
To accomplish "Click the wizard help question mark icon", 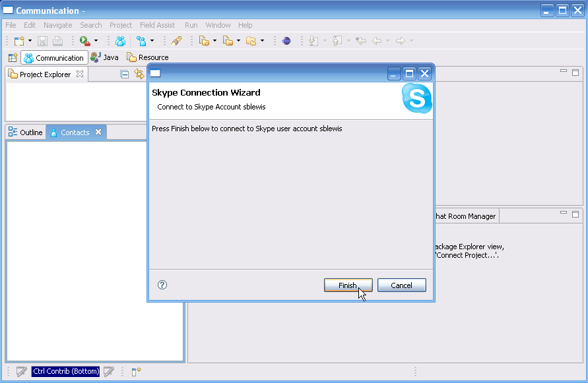I will [x=162, y=285].
